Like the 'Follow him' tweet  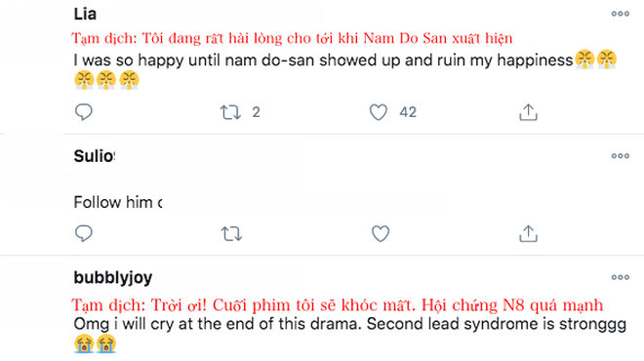coord(381,234)
